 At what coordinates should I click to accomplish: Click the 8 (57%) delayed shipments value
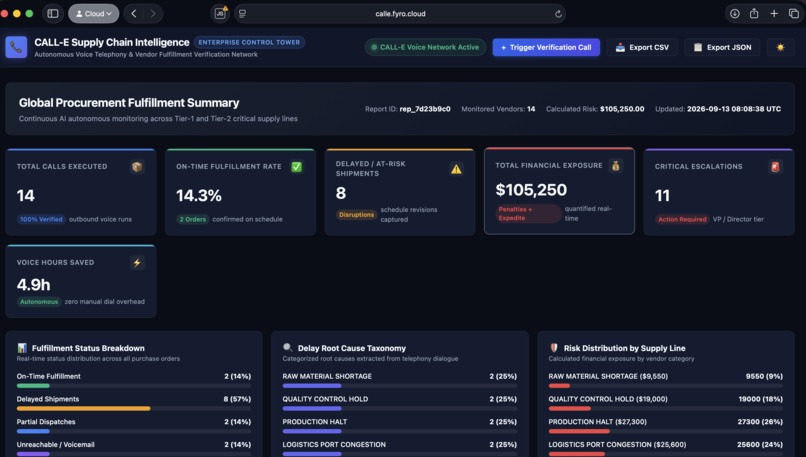237,399
